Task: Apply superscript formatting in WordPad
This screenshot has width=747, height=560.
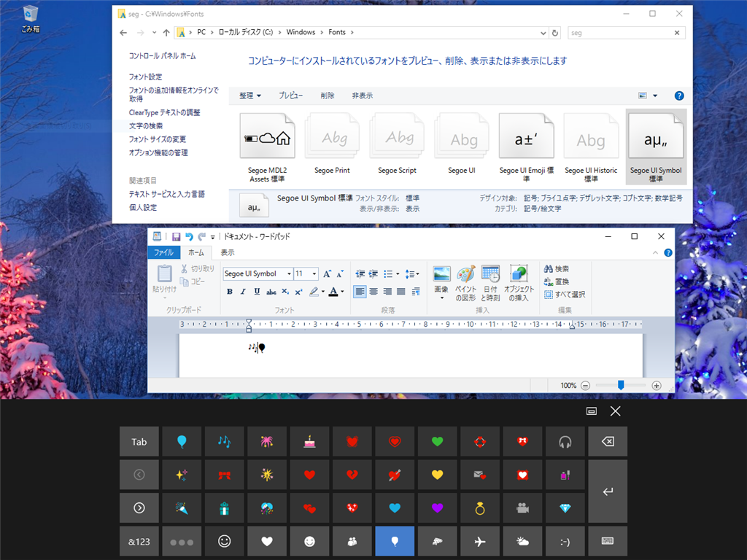Action: (x=298, y=292)
